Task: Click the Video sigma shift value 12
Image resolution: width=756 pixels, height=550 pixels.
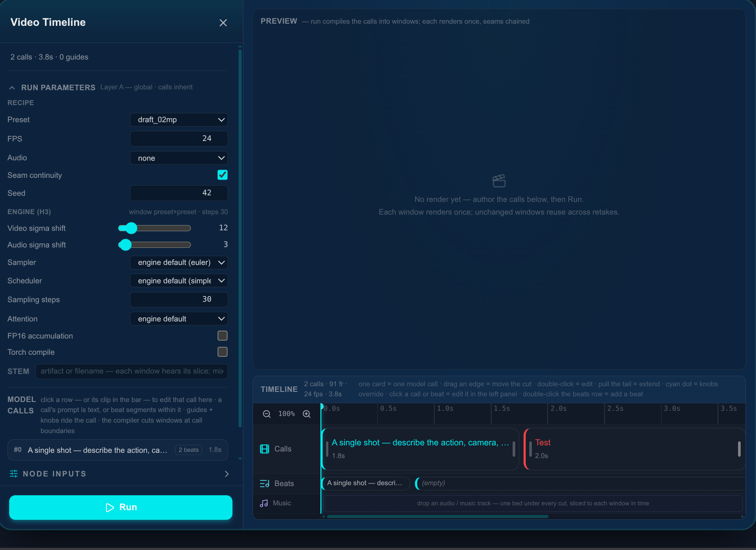Action: pos(223,228)
